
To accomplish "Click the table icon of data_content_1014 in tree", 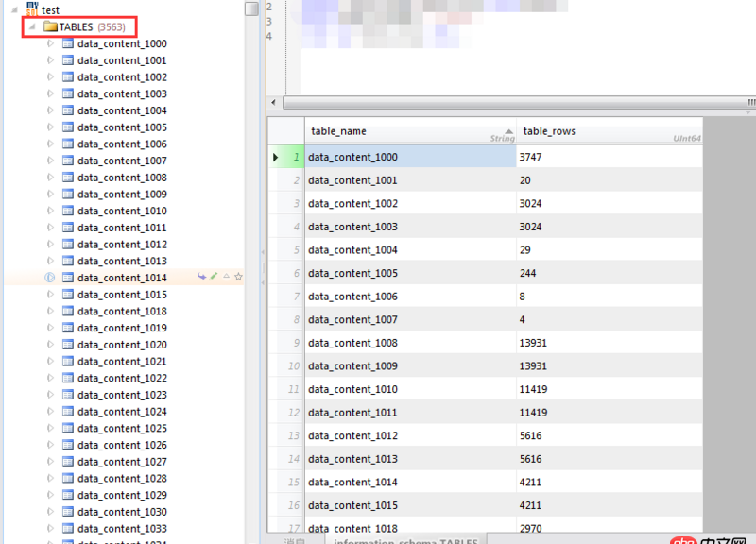I will pyautogui.click(x=68, y=278).
